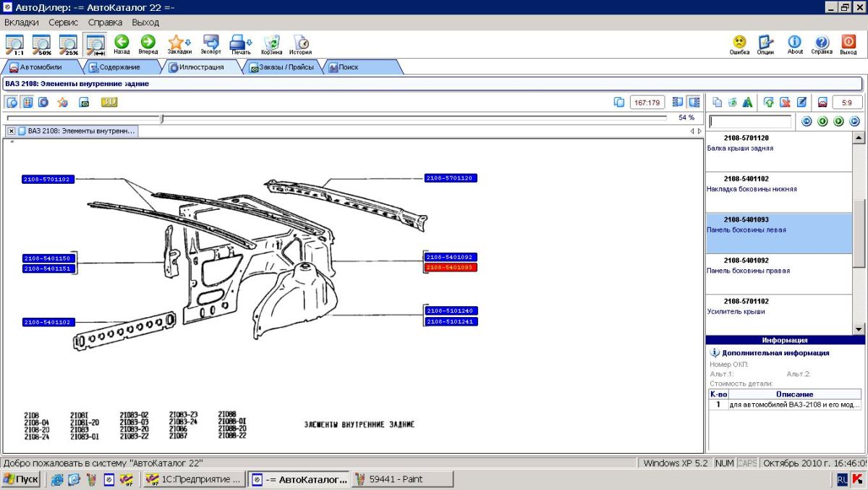Go to the next part record
Image resolution: width=868 pixels, height=490 pixels.
click(838, 122)
